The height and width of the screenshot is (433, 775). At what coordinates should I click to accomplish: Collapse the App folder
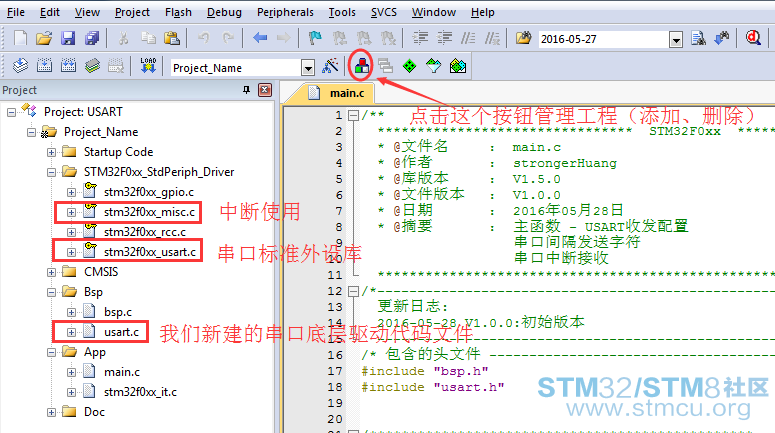pyautogui.click(x=51, y=352)
